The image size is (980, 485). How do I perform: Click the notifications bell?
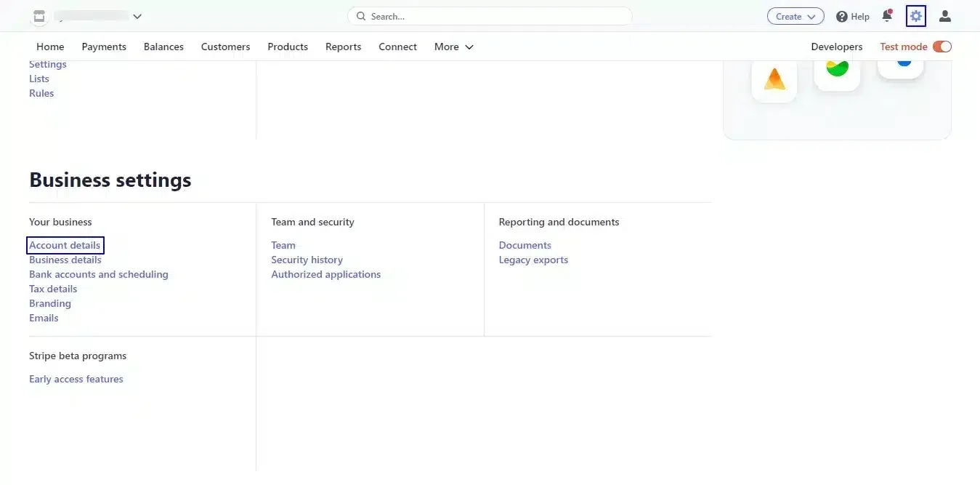[x=886, y=15]
